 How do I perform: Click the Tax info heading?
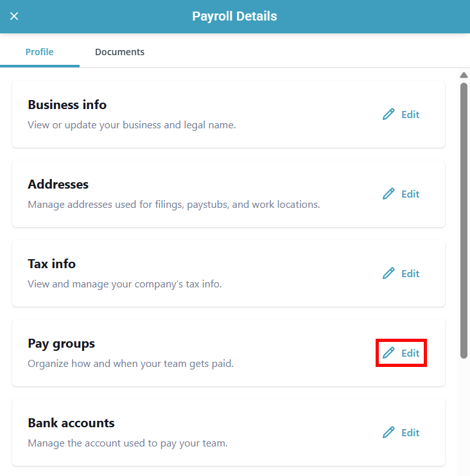(x=51, y=264)
